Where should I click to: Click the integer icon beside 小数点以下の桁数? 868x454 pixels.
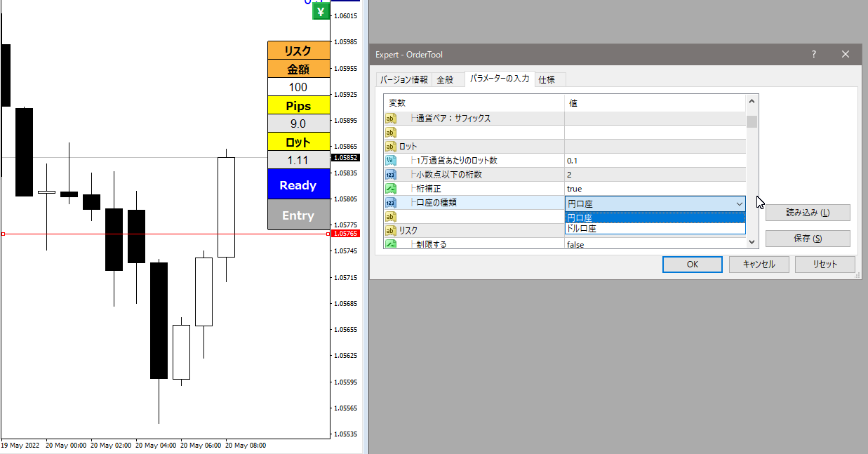391,175
